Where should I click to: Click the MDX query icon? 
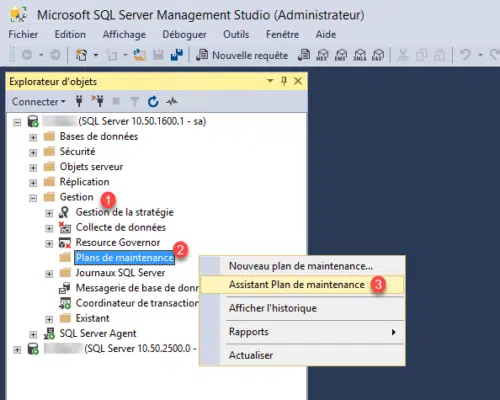322,55
